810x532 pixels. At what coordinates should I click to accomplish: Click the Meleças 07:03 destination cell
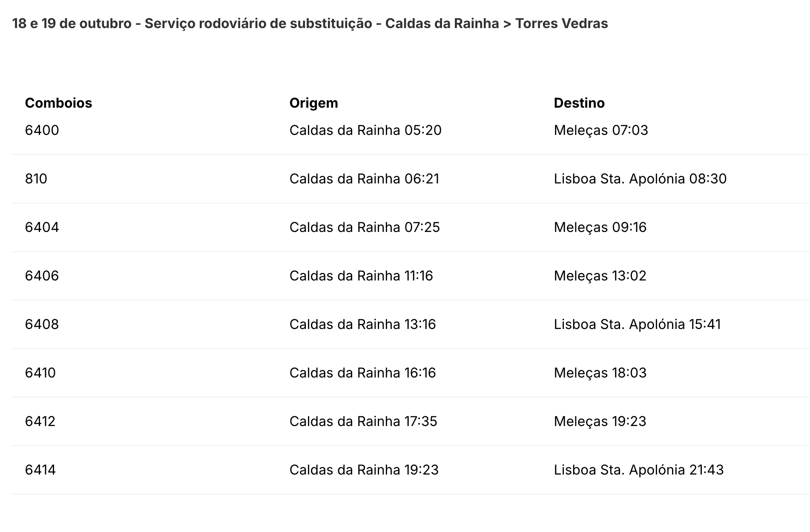(x=600, y=130)
